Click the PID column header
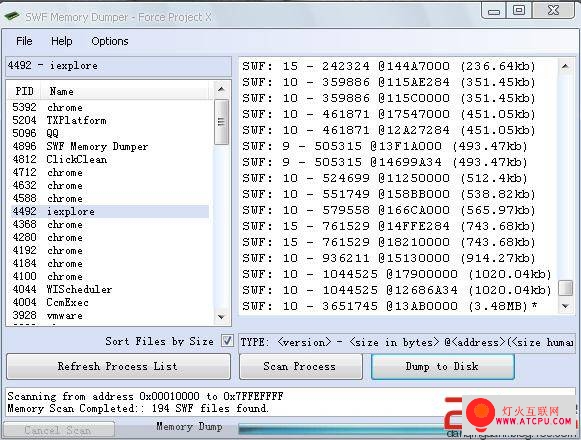The width and height of the screenshot is (581, 440). 24,91
